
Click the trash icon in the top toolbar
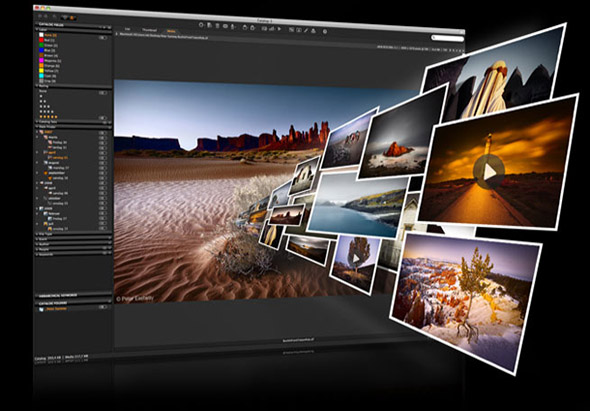pyautogui.click(x=217, y=26)
